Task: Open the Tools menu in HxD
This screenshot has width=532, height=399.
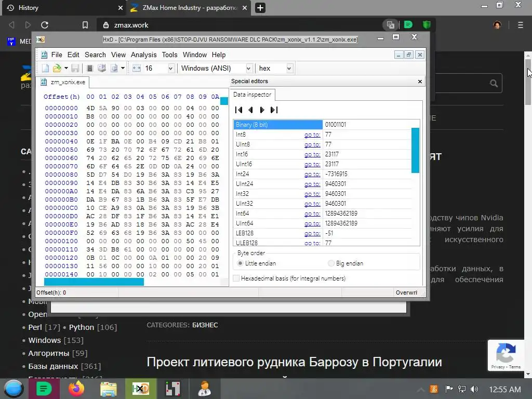Action: [x=169, y=55]
